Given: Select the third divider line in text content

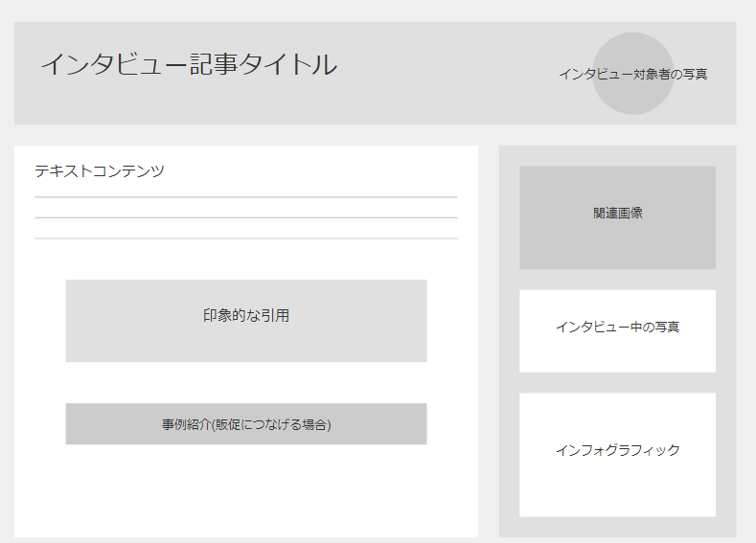Looking at the screenshot, I should tap(245, 238).
